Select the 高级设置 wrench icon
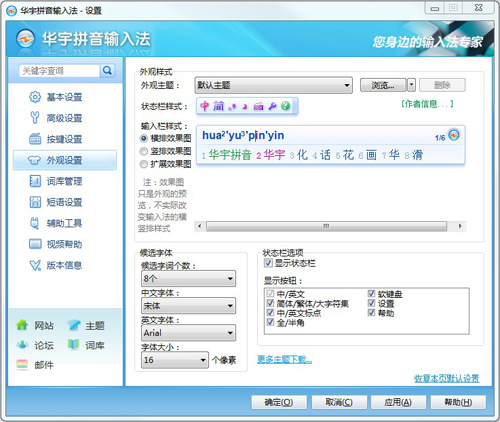 pos(35,118)
